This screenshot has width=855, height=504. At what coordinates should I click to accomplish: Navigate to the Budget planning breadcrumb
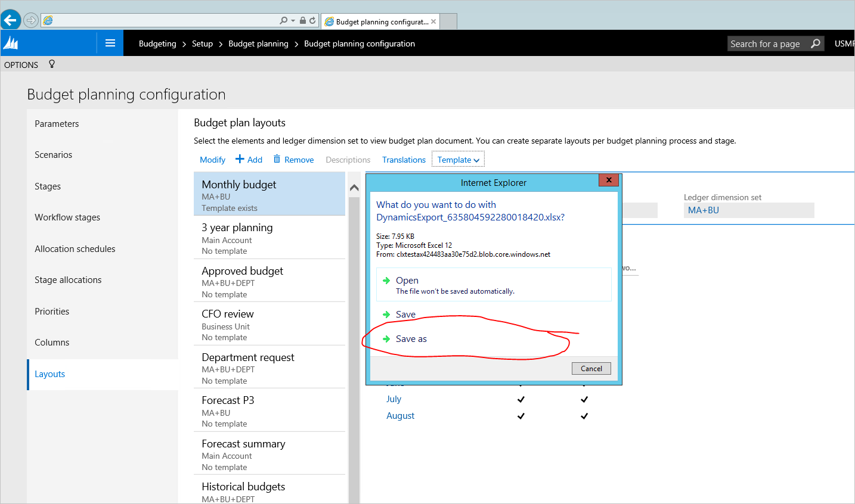(258, 43)
